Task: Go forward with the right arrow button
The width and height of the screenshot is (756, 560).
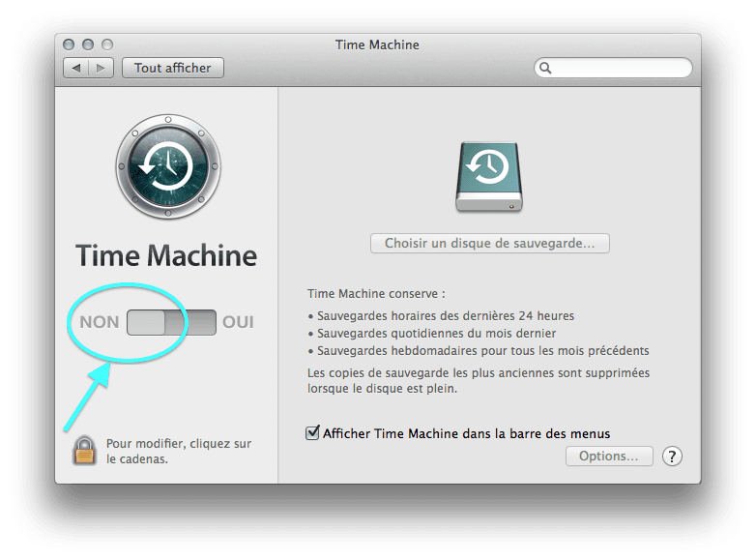Action: coord(101,68)
